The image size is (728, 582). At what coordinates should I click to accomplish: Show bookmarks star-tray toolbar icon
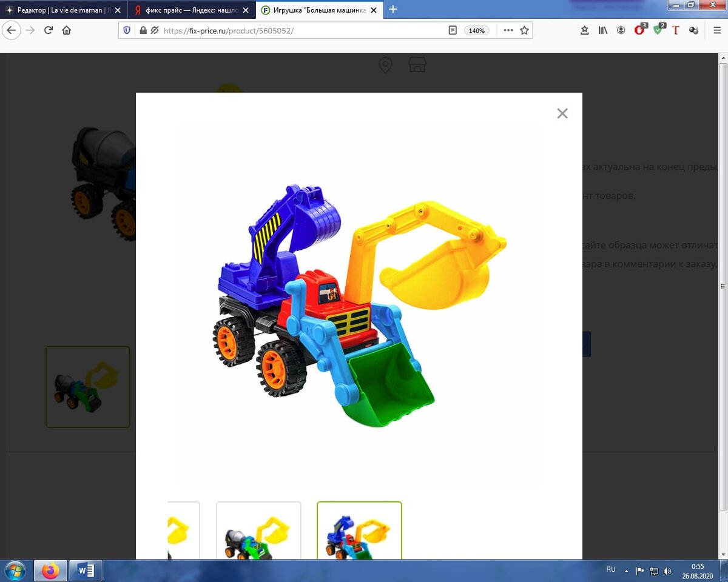pyautogui.click(x=585, y=30)
